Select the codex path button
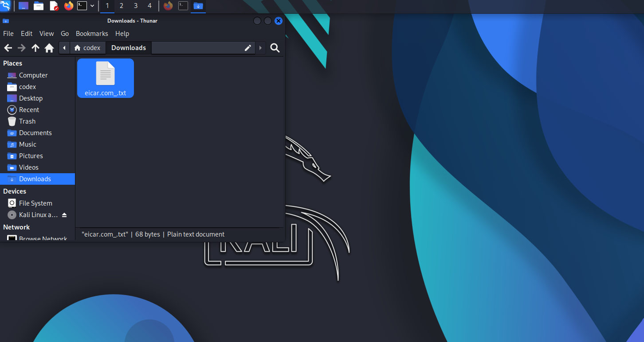This screenshot has width=644, height=342. click(x=88, y=48)
